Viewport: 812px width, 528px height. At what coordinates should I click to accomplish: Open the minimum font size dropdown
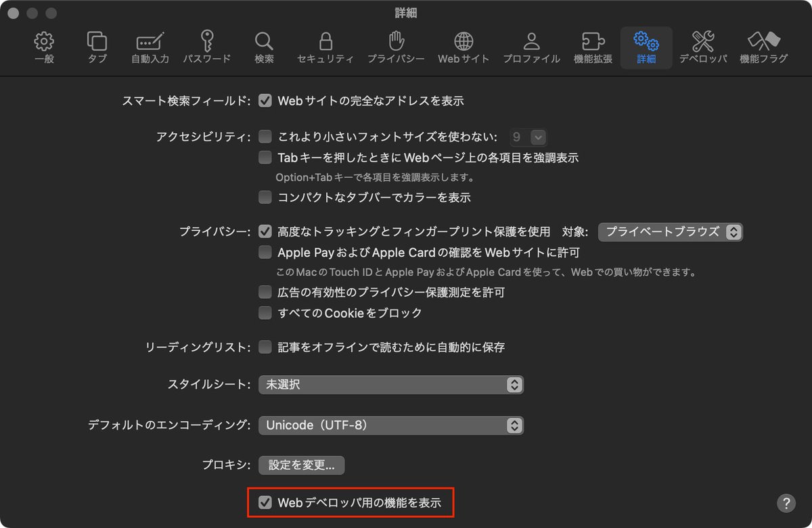click(x=528, y=137)
